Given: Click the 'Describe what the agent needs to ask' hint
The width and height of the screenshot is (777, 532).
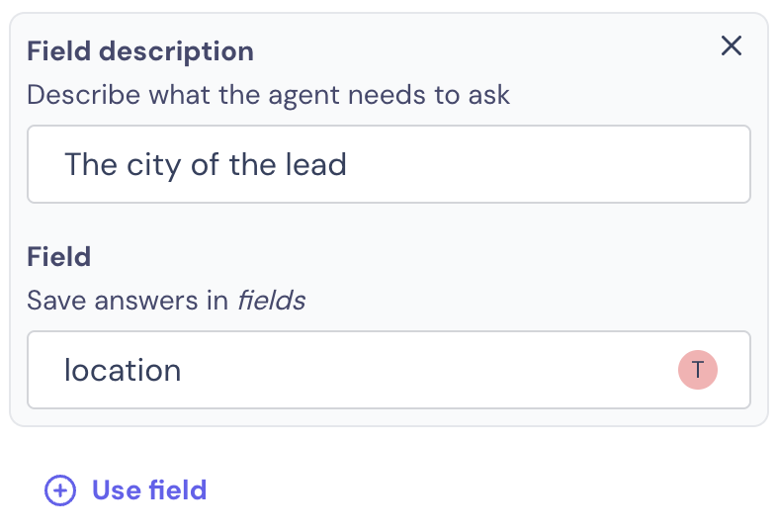Looking at the screenshot, I should pyautogui.click(x=268, y=95).
